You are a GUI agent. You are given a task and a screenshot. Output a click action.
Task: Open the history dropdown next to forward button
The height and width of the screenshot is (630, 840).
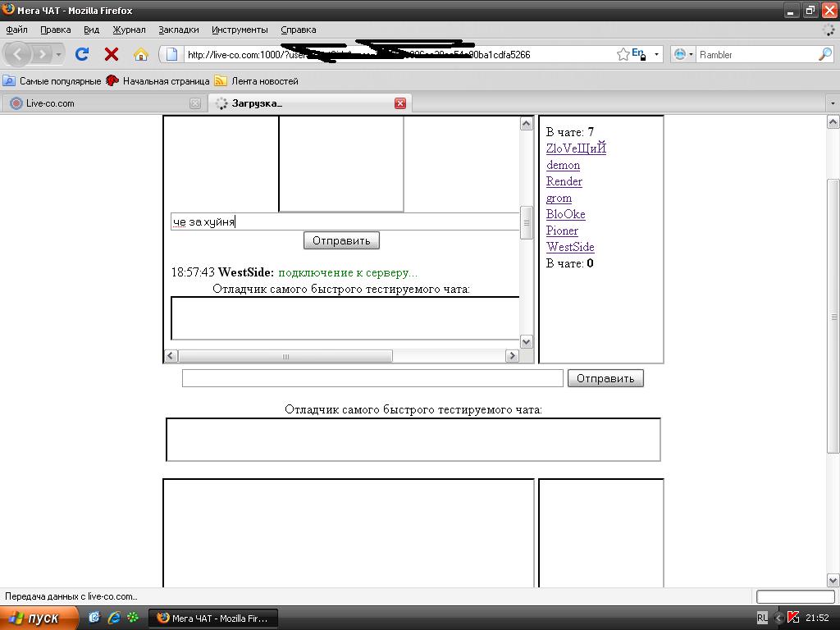click(x=58, y=54)
